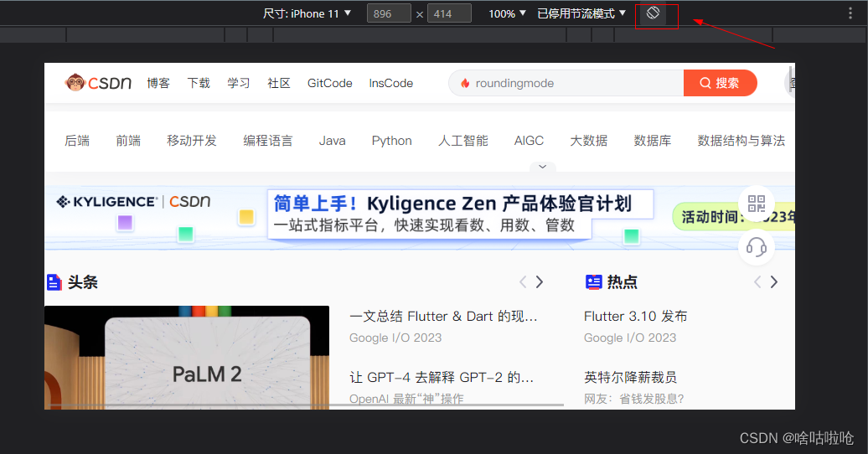Image resolution: width=868 pixels, height=454 pixels.
Task: Go to previous 头条 page arrow
Action: [523, 282]
